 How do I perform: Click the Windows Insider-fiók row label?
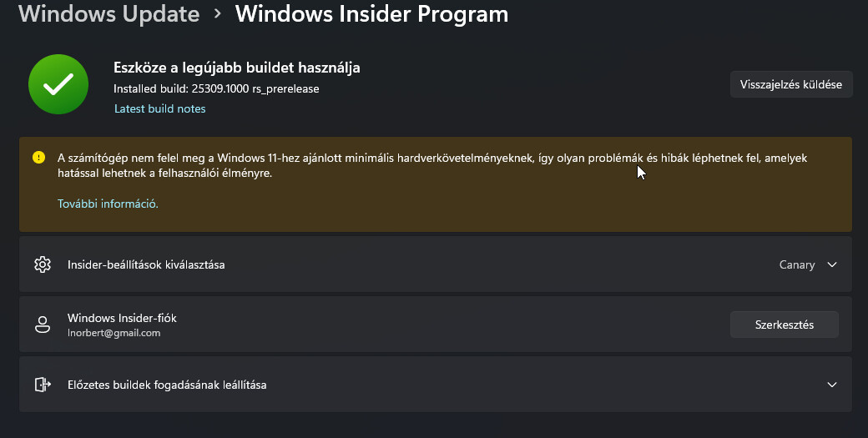click(x=123, y=318)
